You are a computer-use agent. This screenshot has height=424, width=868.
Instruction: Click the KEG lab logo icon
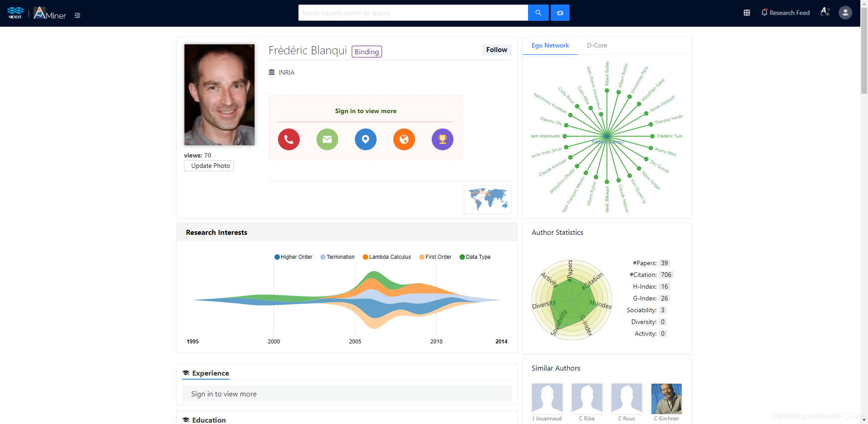click(x=15, y=13)
